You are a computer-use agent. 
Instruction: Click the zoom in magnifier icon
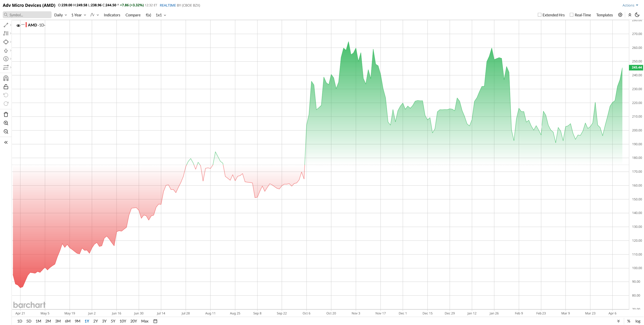6,123
